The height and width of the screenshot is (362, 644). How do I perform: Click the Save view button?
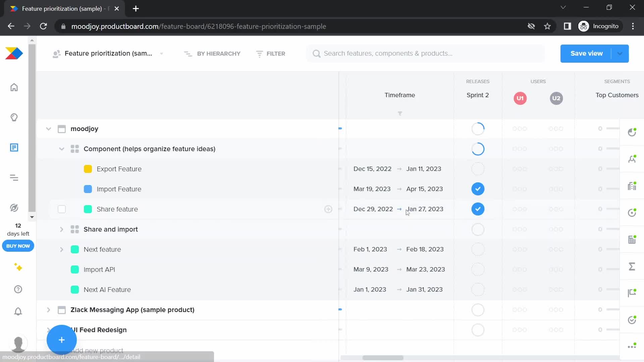click(x=586, y=54)
